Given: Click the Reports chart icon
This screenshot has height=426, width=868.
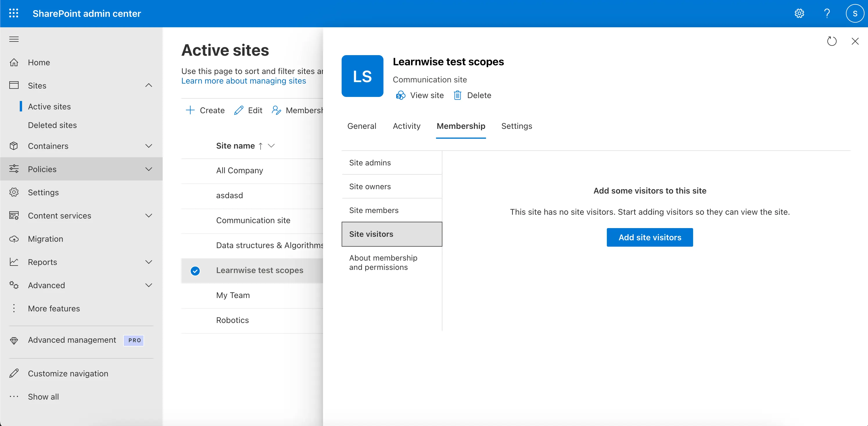Looking at the screenshot, I should [14, 262].
